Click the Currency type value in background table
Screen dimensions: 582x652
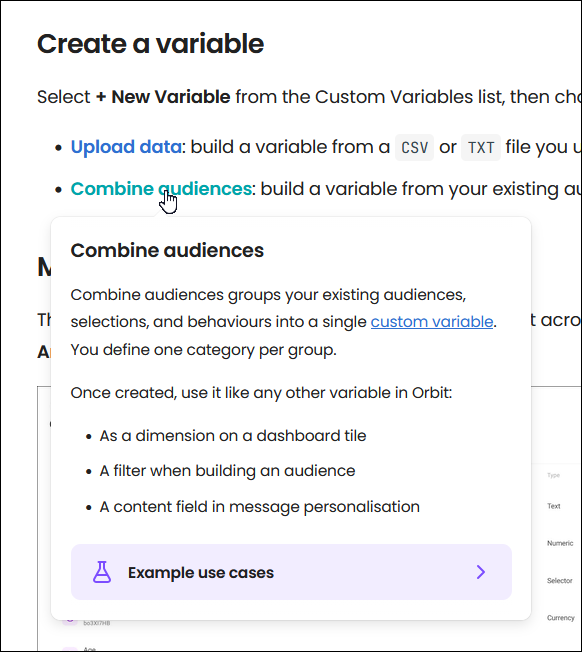pyautogui.click(x=560, y=618)
